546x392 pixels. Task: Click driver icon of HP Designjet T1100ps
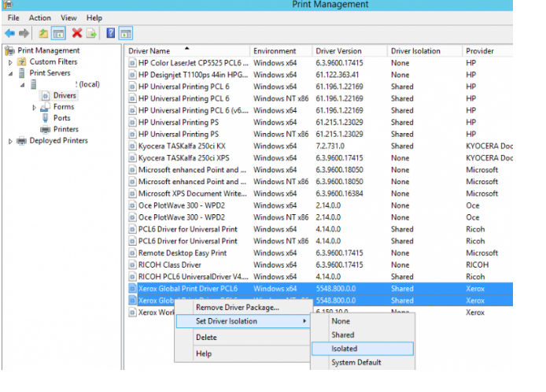click(132, 75)
